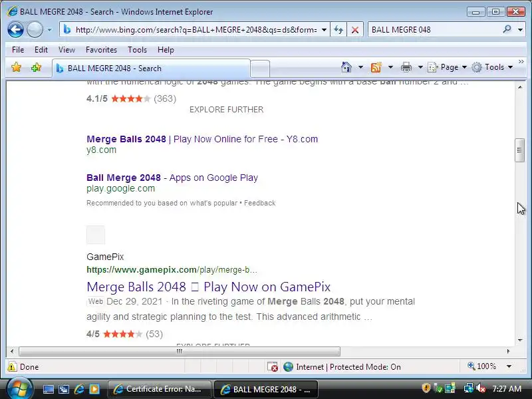Viewport: 532px width, 399px height.
Task: Click the Add to Favorites icon
Action: click(x=36, y=68)
